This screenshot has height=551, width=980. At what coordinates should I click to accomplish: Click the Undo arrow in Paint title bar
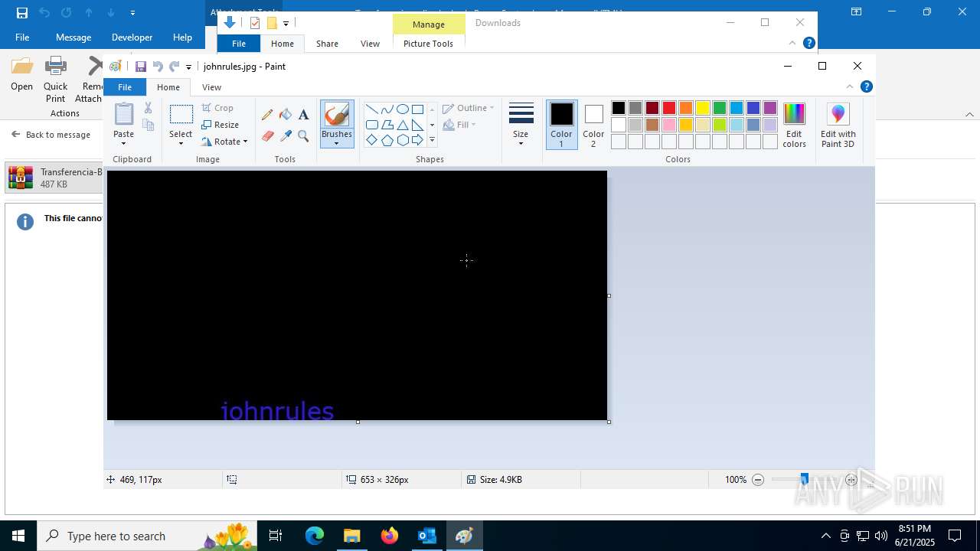pyautogui.click(x=158, y=67)
